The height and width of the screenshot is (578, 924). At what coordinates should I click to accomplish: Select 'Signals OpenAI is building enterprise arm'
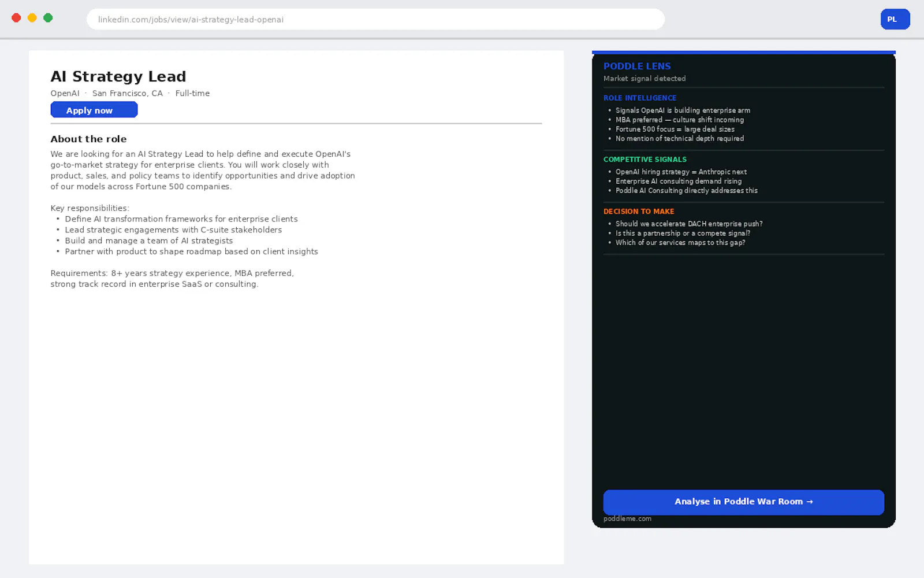[x=683, y=110]
